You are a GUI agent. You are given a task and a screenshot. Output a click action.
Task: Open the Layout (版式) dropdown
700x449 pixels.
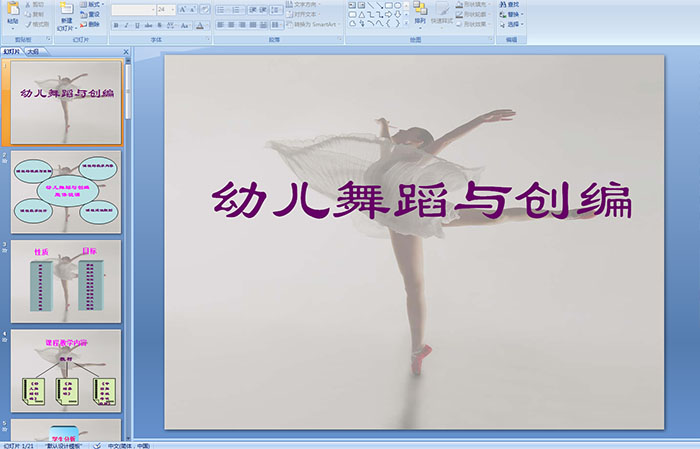(92, 4)
